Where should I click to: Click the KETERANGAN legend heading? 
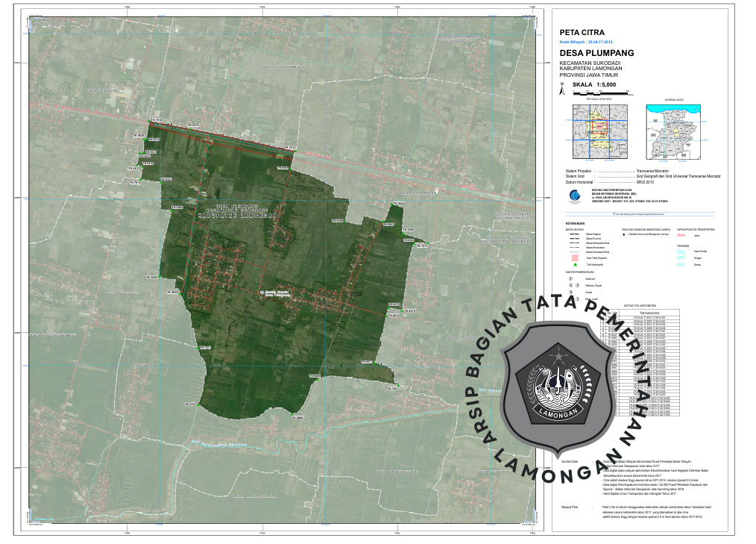[575, 223]
